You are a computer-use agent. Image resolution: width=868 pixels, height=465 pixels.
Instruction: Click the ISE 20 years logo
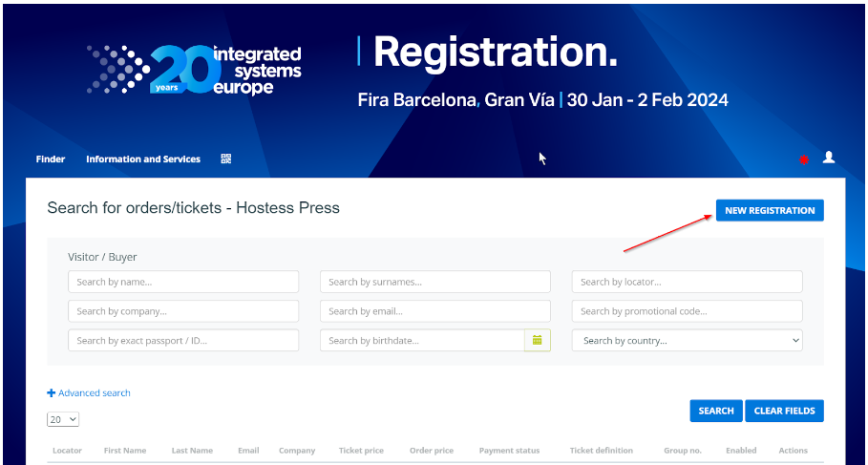(x=195, y=70)
